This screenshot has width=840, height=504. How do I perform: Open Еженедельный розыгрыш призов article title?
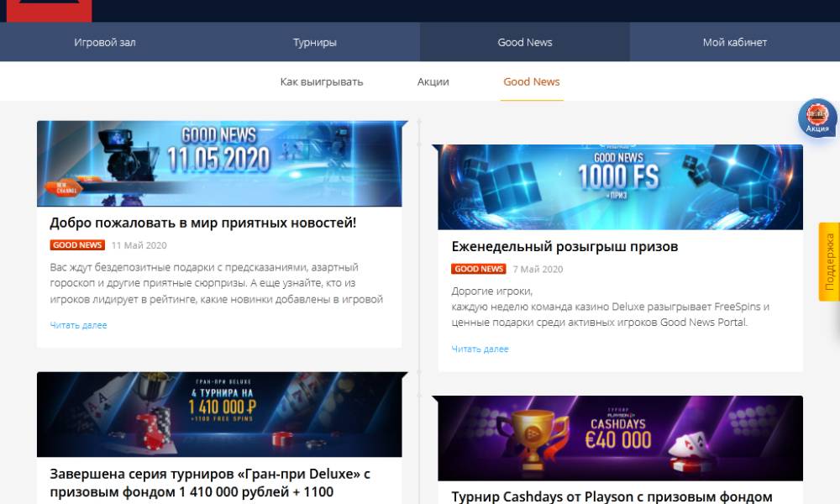(x=564, y=246)
